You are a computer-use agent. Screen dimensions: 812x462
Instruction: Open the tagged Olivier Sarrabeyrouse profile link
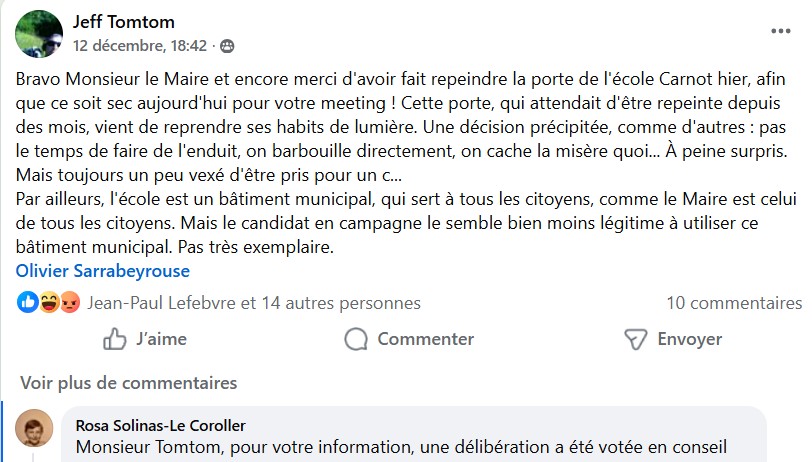point(103,271)
